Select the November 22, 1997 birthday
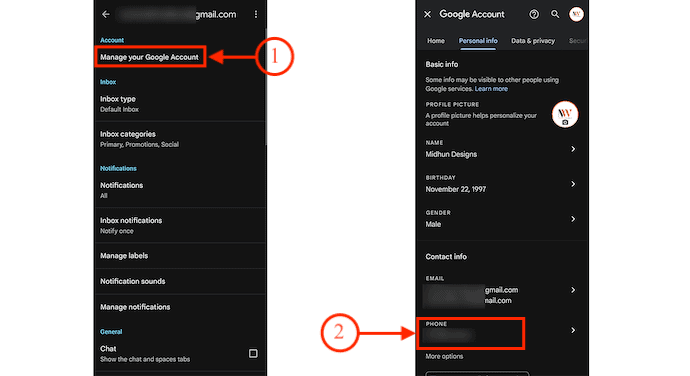The height and width of the screenshot is (376, 690). tap(455, 189)
